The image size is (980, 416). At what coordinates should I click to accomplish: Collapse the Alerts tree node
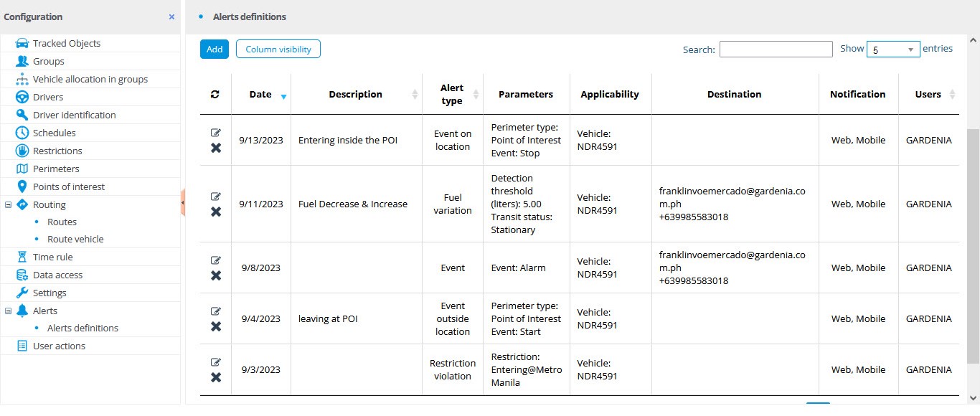click(x=8, y=311)
